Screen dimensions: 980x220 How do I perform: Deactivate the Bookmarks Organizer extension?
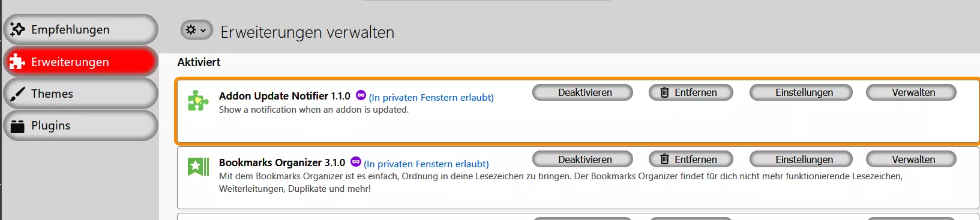[583, 159]
